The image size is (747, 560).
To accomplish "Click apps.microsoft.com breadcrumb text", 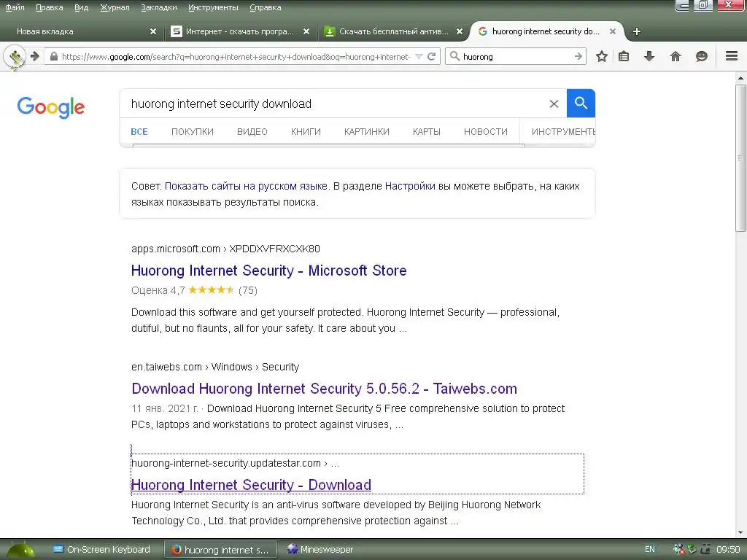I will tap(176, 249).
